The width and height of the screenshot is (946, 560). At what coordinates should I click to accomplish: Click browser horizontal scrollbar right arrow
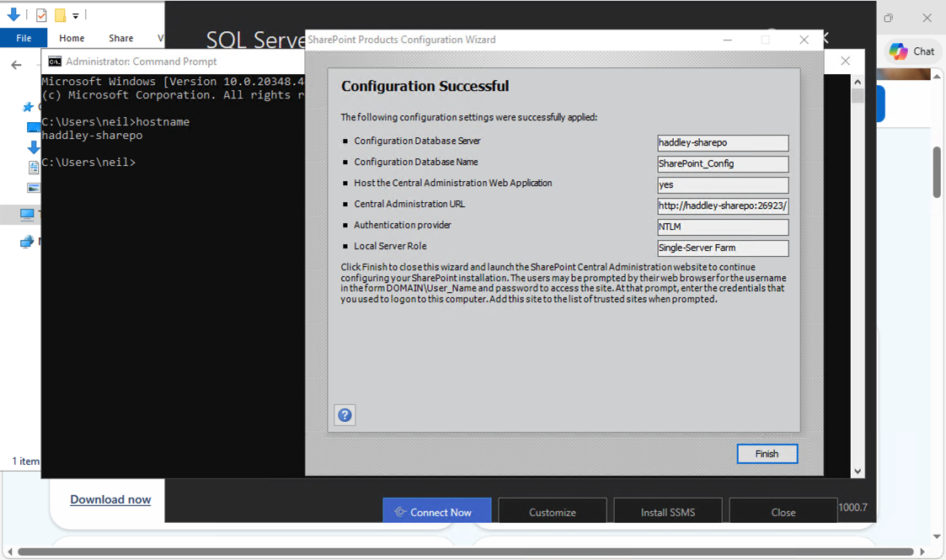click(x=922, y=552)
